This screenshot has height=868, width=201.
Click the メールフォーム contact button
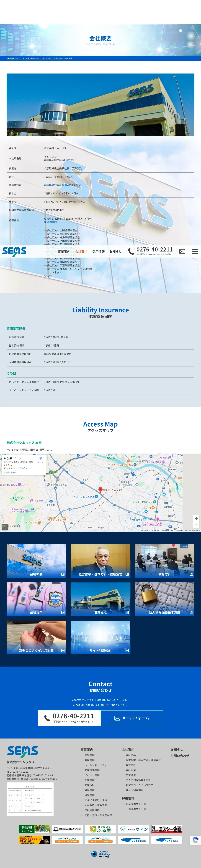click(x=132, y=718)
